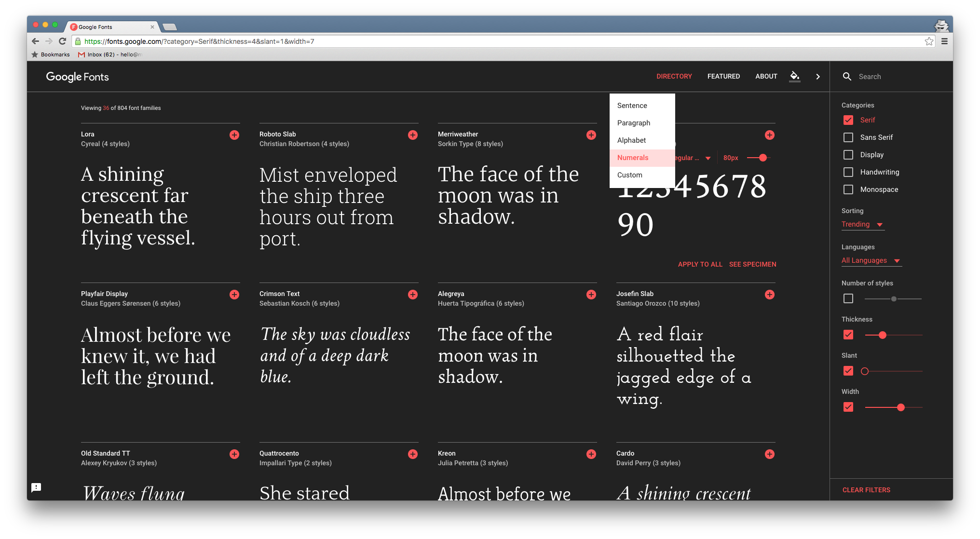This screenshot has width=980, height=539.
Task: Click the Google Fonts logo
Action: coord(77,77)
